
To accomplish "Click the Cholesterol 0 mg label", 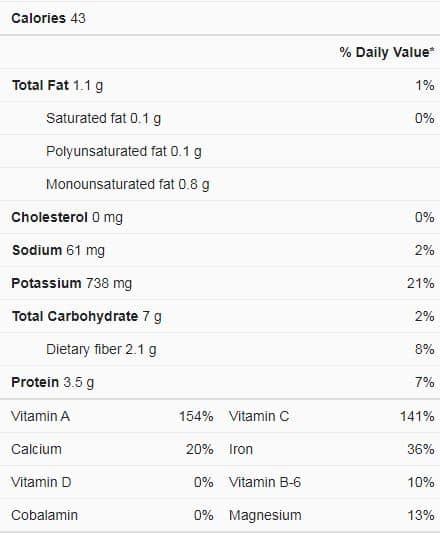I will coord(67,217).
